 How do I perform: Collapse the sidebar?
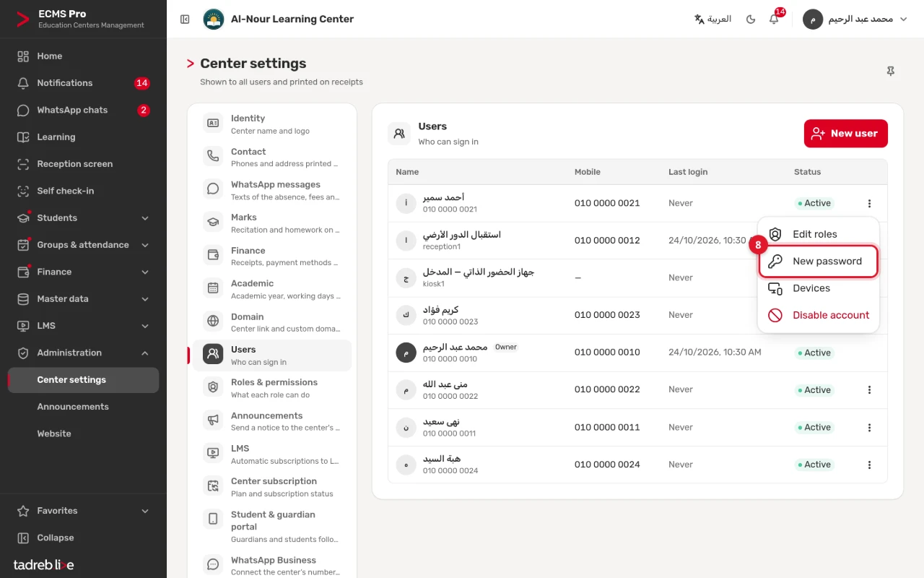tap(83, 538)
